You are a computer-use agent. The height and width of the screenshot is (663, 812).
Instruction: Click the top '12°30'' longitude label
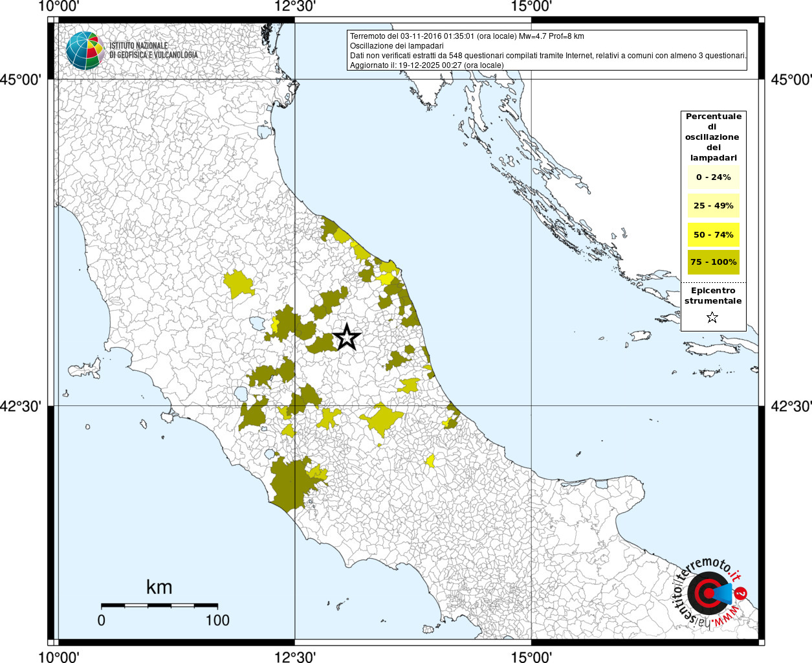(295, 6)
